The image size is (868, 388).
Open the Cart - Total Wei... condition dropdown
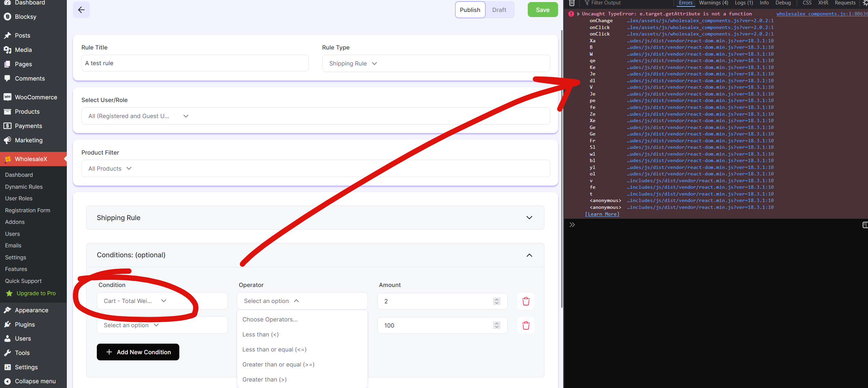click(162, 301)
